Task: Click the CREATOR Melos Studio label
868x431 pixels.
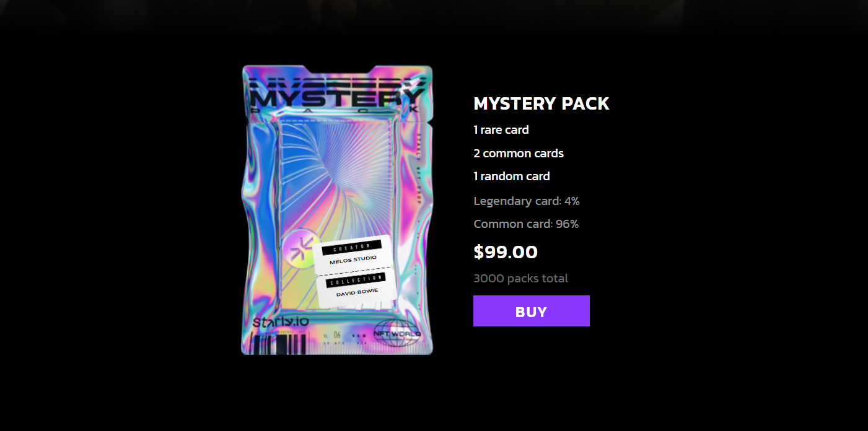Action: 352,253
